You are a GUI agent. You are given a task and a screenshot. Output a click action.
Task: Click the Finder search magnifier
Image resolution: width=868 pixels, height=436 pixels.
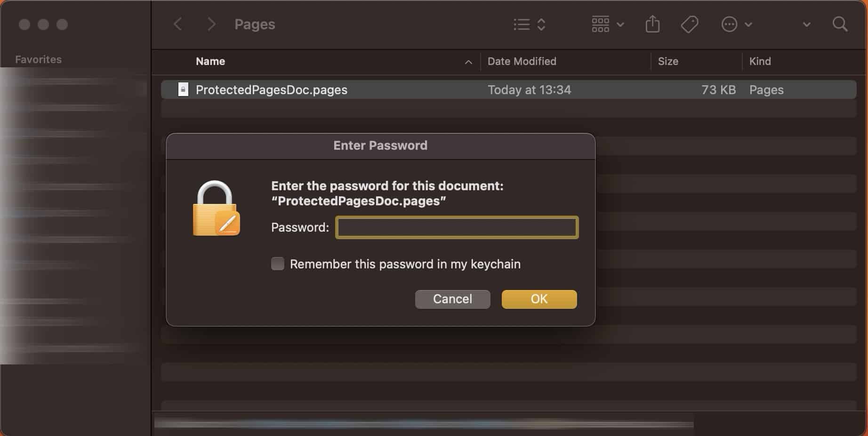pyautogui.click(x=840, y=24)
